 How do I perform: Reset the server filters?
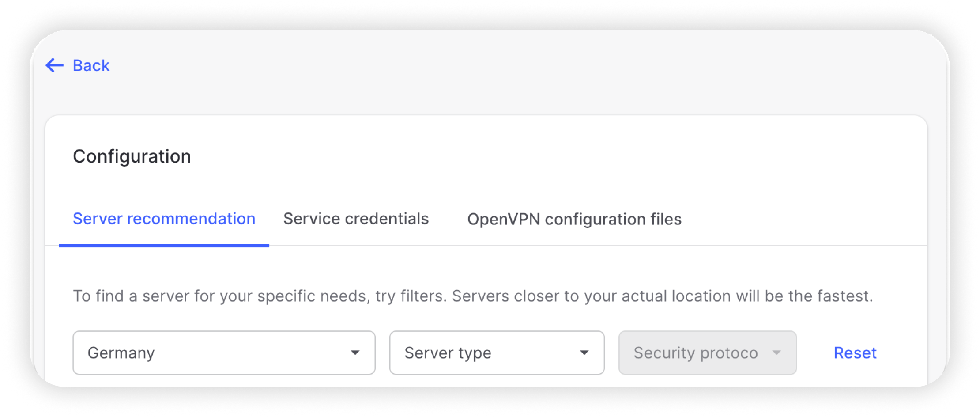click(855, 353)
